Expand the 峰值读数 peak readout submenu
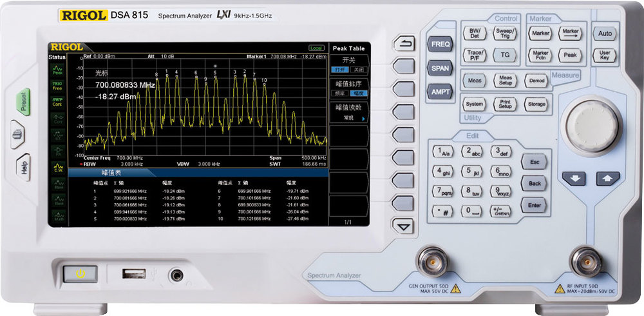Image resolution: width=644 pixels, height=316 pixels. 348,113
